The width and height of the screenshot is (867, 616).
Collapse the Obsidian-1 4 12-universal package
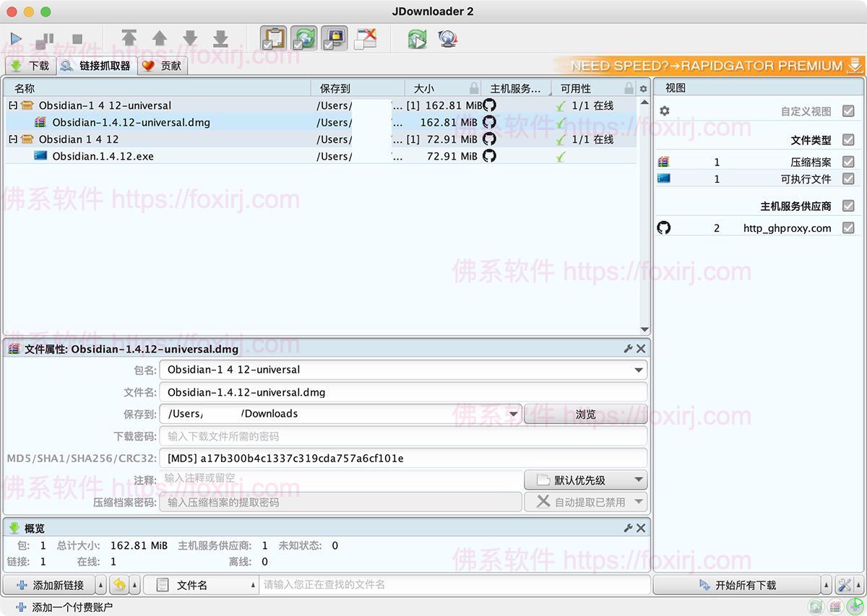[x=14, y=105]
